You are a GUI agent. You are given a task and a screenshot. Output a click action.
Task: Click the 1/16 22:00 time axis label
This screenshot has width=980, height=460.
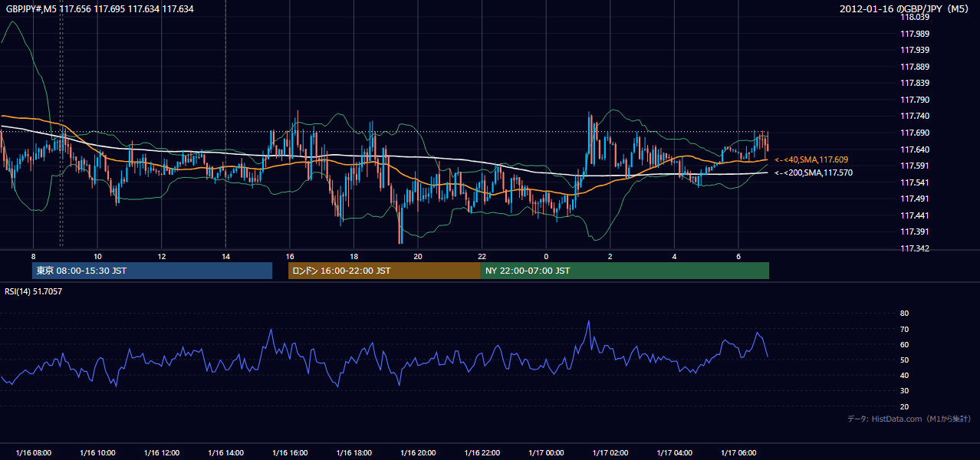pos(482,453)
